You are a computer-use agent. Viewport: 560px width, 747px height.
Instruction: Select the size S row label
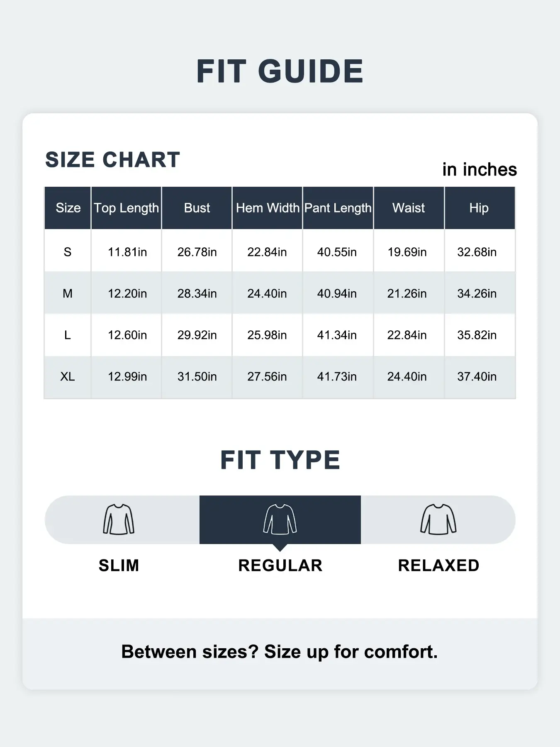tap(68, 252)
